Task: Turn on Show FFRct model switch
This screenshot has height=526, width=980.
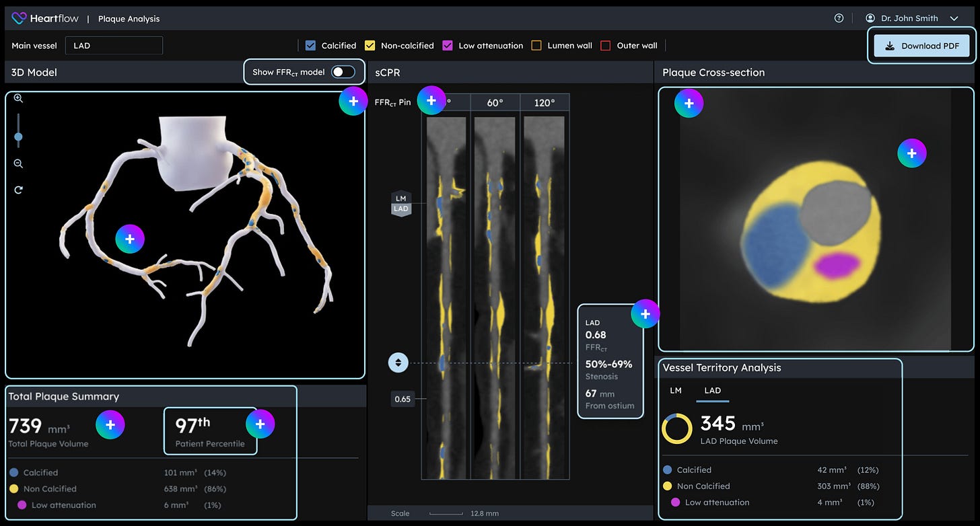Action: tap(343, 72)
